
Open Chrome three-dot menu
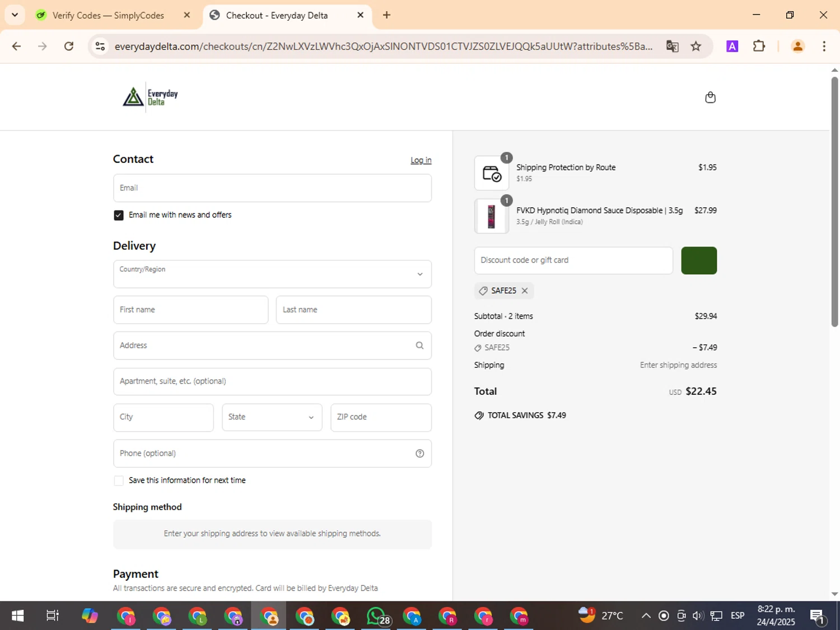point(824,46)
